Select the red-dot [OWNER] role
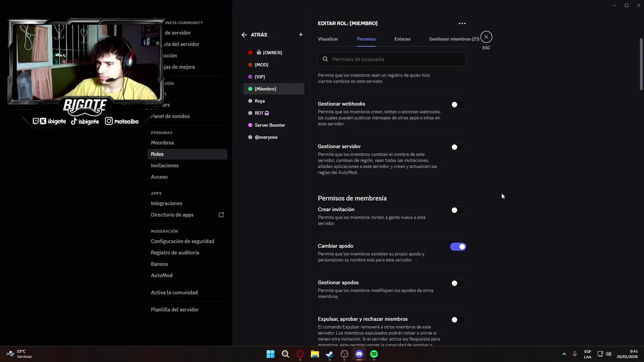 point(274,53)
